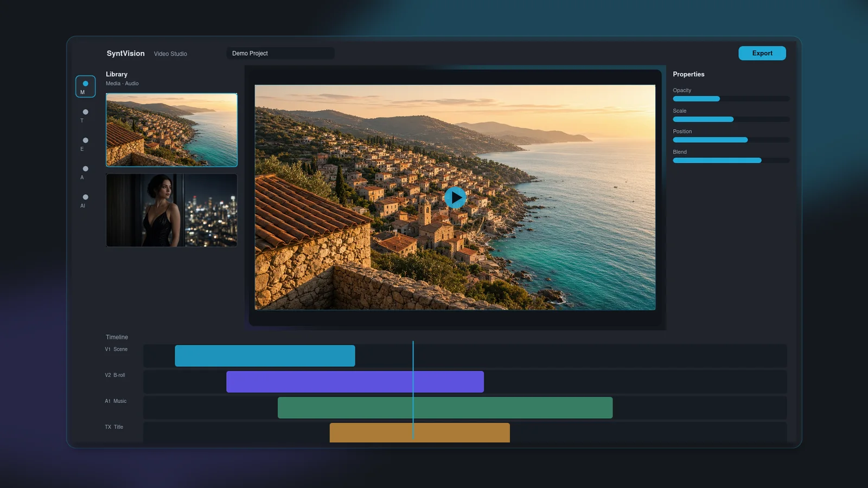Adjust the Scale slider
The image size is (868, 488).
(x=731, y=119)
